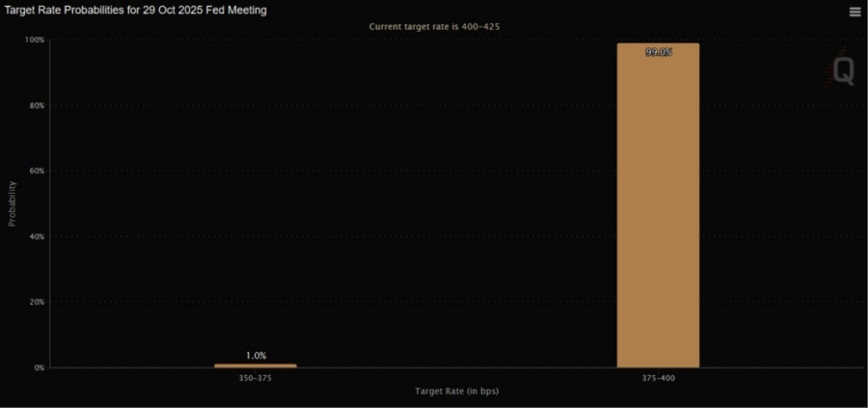Viewport: 868px width, 408px height.
Task: Open the chart hamburger menu
Action: click(x=854, y=13)
